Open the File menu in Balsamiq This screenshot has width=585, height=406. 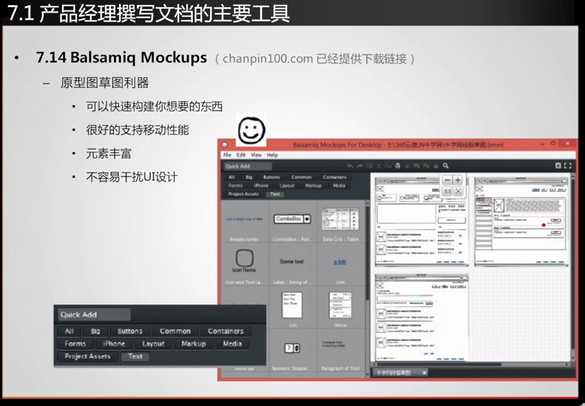(x=227, y=155)
